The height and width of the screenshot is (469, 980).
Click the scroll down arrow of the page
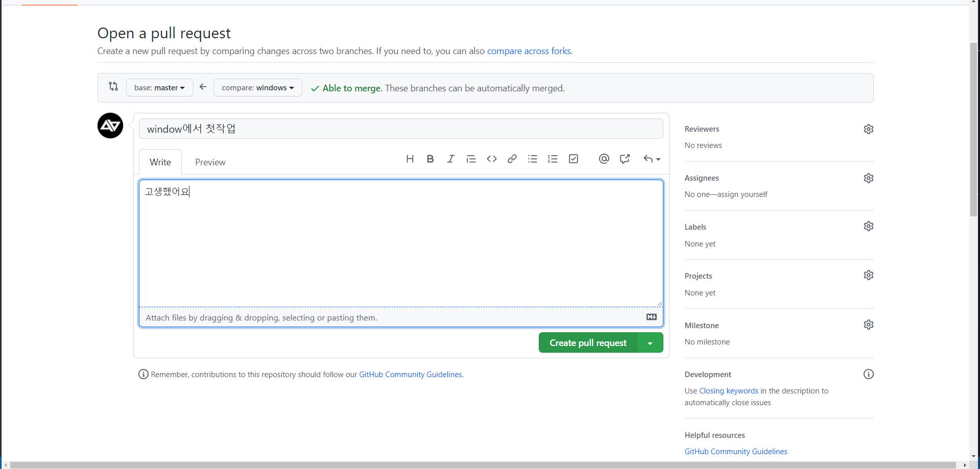click(973, 456)
